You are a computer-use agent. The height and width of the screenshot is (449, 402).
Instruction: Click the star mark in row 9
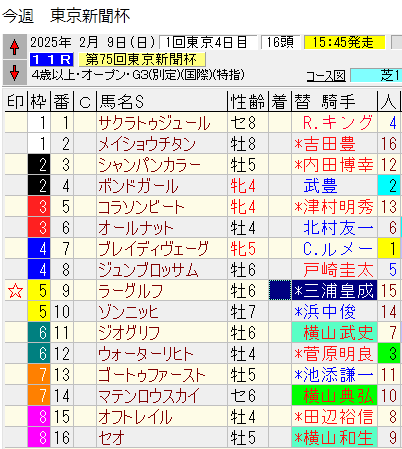click(x=16, y=291)
